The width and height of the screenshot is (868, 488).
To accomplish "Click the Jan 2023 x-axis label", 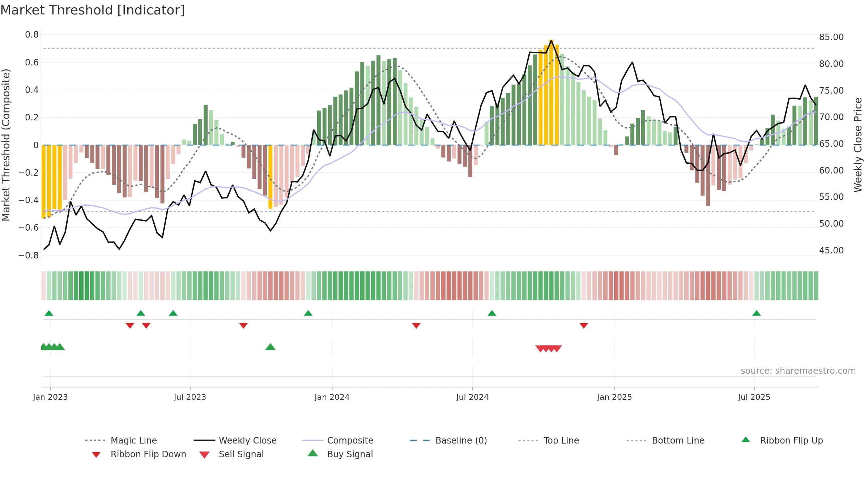I will (50, 397).
